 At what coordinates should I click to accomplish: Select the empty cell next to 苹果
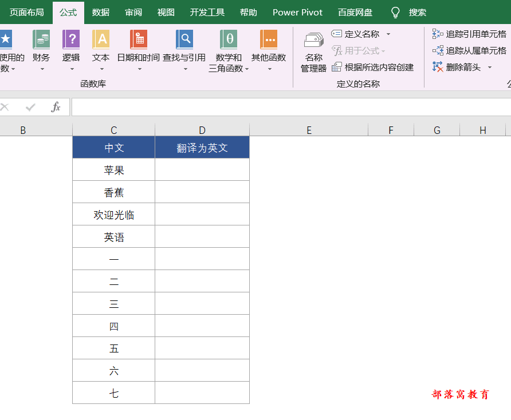(x=202, y=169)
